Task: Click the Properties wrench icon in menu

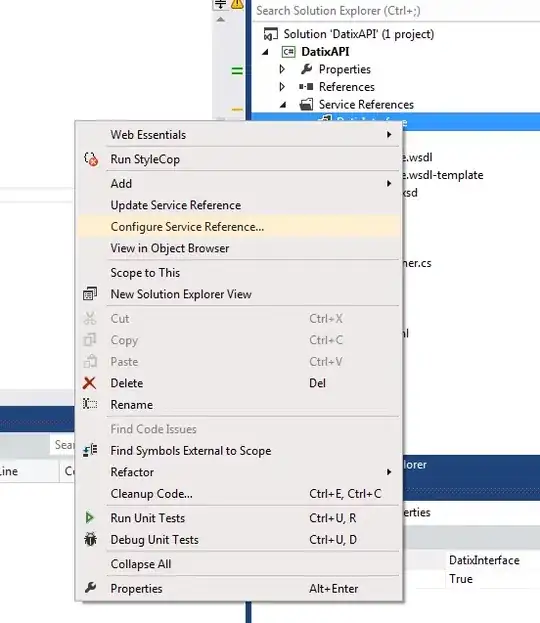Action: coord(90,588)
